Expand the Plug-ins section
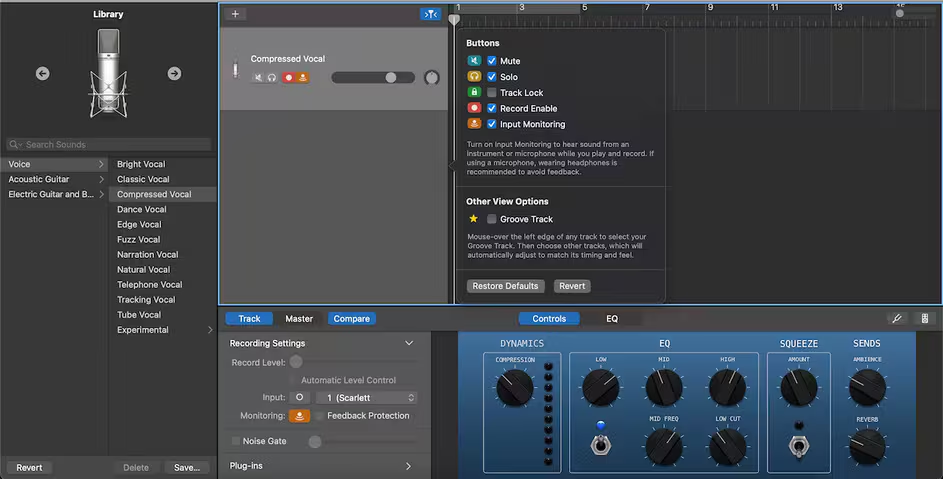The width and height of the screenshot is (943, 479). pos(408,466)
